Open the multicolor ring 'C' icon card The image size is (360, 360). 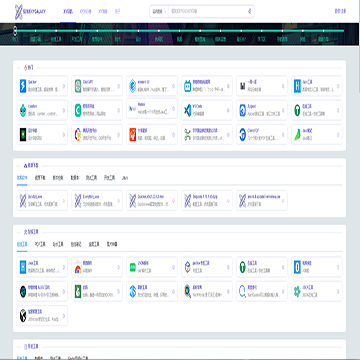click(x=97, y=135)
